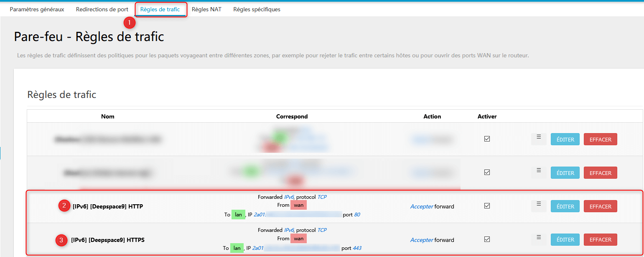Click red wan zone badge in HTTP rule
Viewport: 644px width, 257px height.
tap(298, 205)
